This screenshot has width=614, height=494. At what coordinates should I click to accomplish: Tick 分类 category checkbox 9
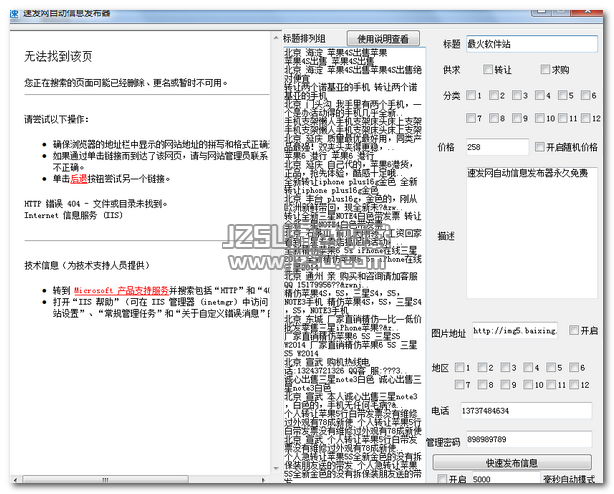tap(517, 118)
